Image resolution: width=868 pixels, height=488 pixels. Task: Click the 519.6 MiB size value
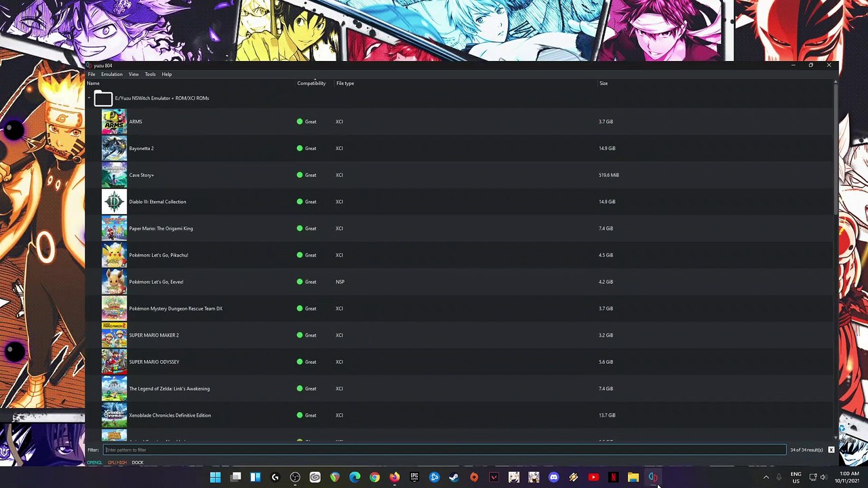click(x=609, y=175)
